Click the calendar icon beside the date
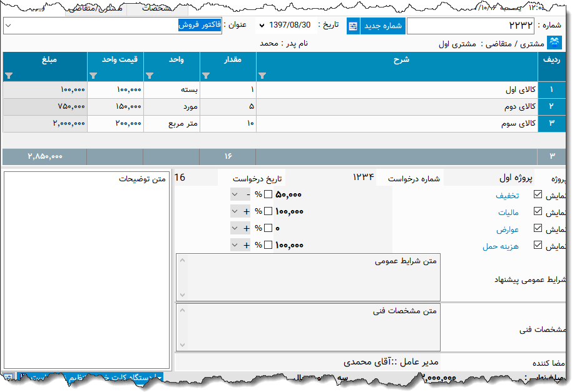 click(x=353, y=26)
